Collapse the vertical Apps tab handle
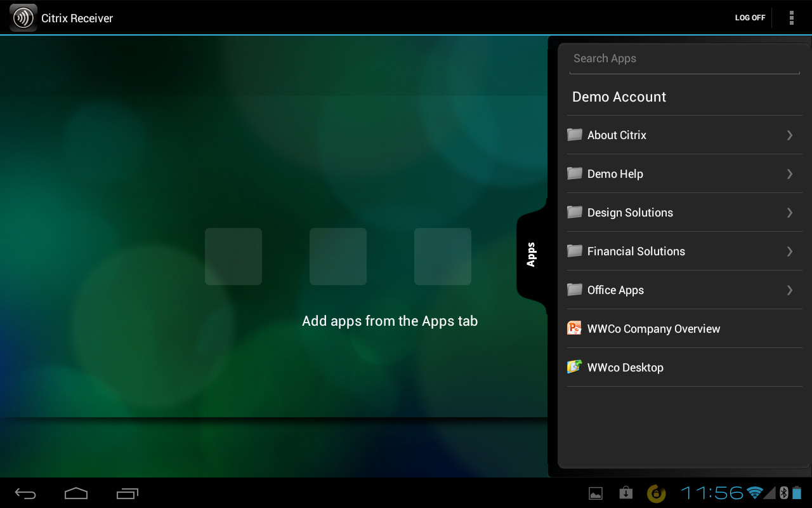 [532, 255]
